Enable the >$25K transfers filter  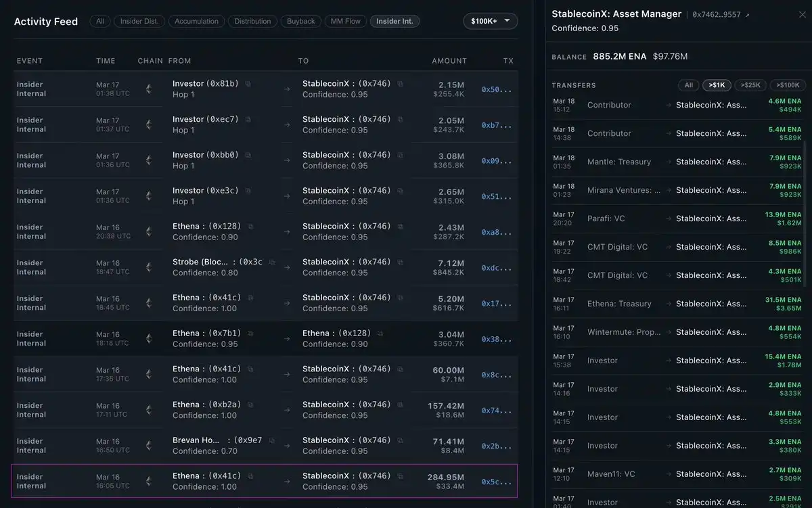point(750,85)
